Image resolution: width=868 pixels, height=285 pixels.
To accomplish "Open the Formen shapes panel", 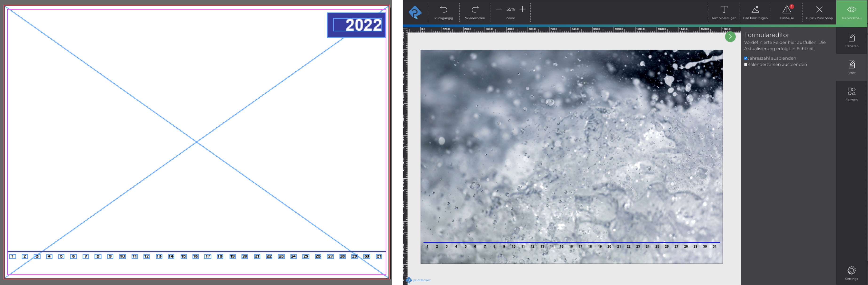I will pos(851,94).
